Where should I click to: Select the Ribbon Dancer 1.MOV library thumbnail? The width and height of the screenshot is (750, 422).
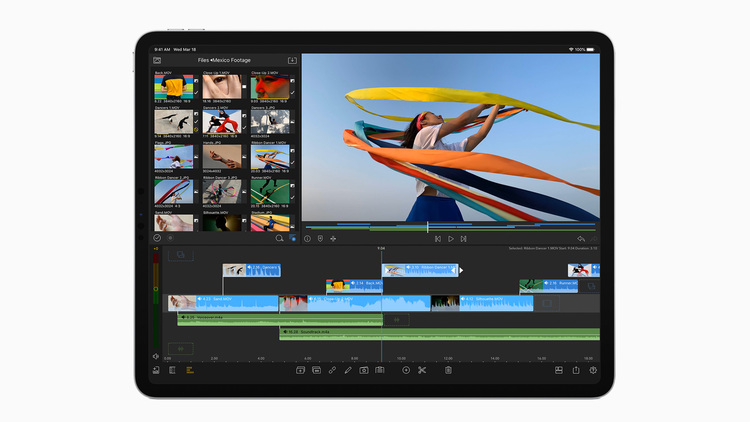pyautogui.click(x=270, y=156)
